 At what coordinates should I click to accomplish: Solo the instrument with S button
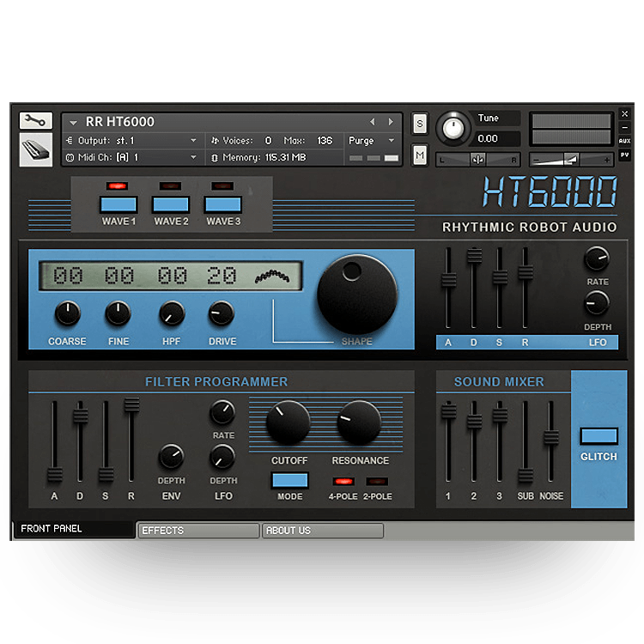[x=419, y=123]
